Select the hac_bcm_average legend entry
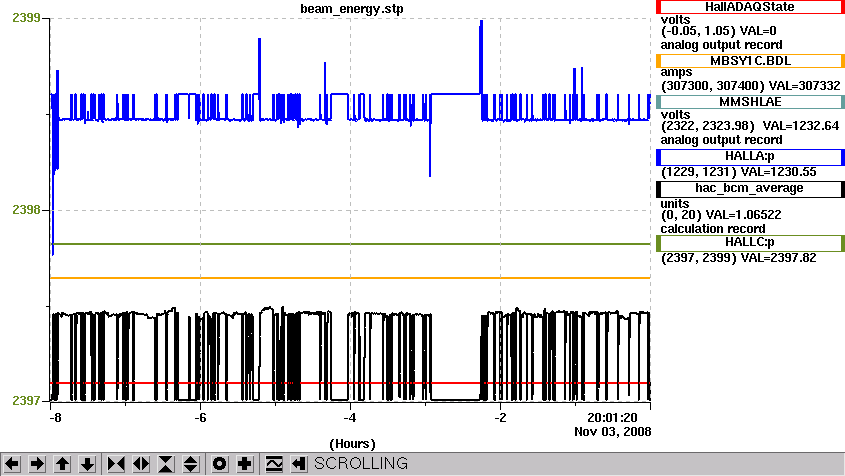This screenshot has height=476, width=845. pyautogui.click(x=750, y=189)
